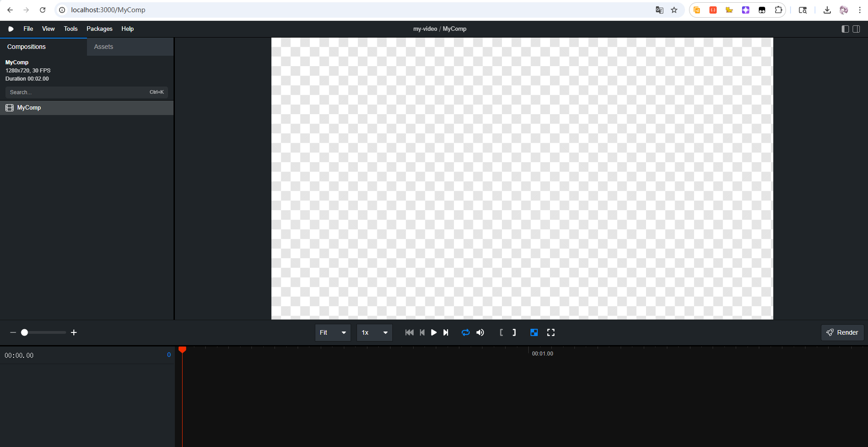Toggle the transparency checkerboard background
Image resolution: width=868 pixels, height=447 pixels.
[x=534, y=332]
